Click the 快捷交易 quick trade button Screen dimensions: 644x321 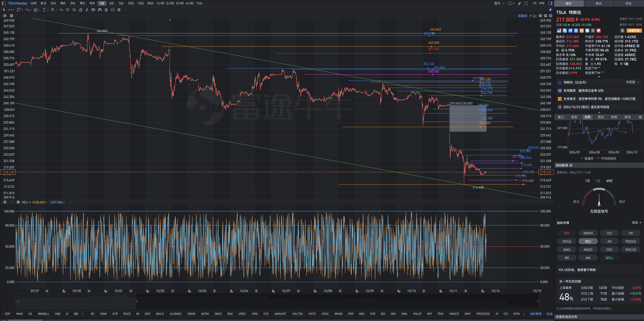pos(634,31)
